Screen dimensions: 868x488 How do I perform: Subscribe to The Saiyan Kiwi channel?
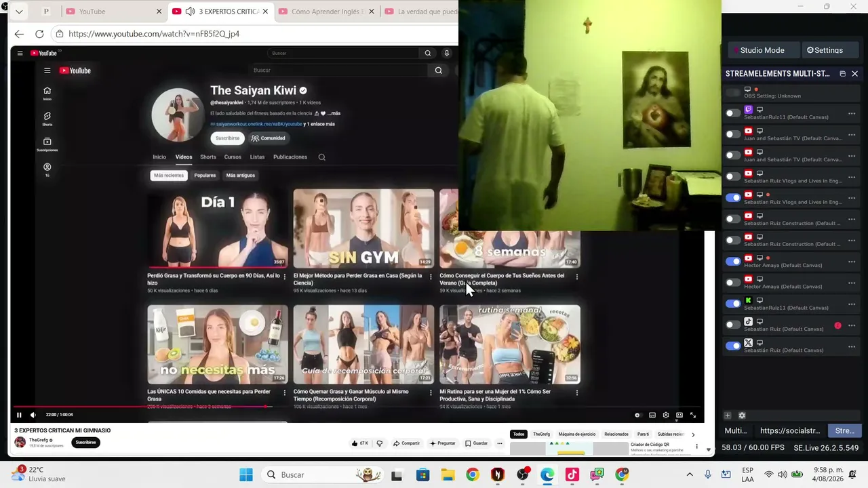(x=227, y=138)
